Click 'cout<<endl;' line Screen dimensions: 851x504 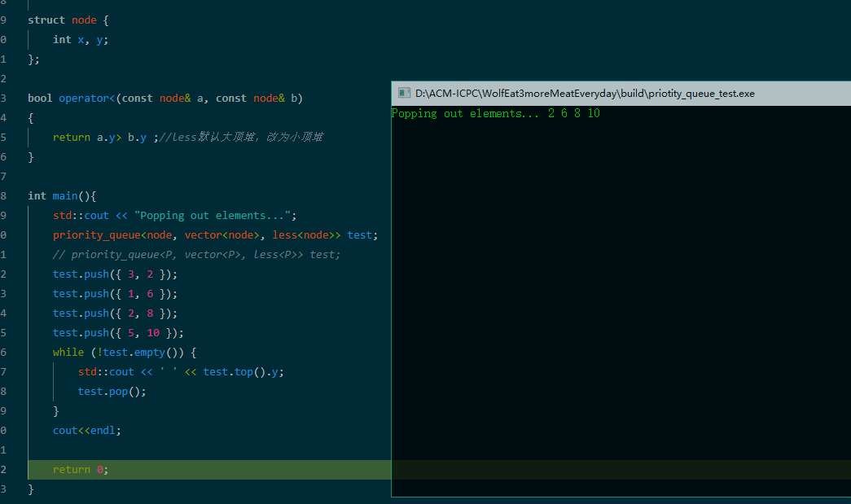click(87, 430)
